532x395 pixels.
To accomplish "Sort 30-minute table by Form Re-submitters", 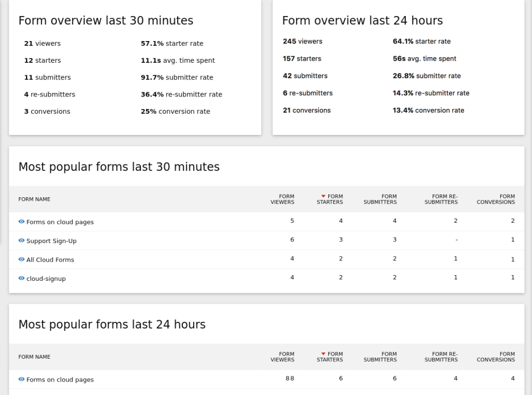I will click(x=441, y=199).
